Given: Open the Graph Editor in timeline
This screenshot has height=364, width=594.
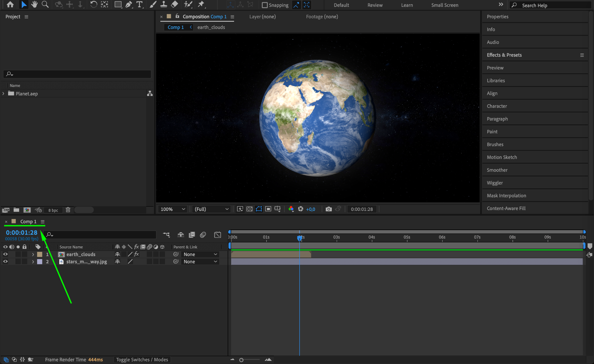Looking at the screenshot, I should tap(218, 235).
